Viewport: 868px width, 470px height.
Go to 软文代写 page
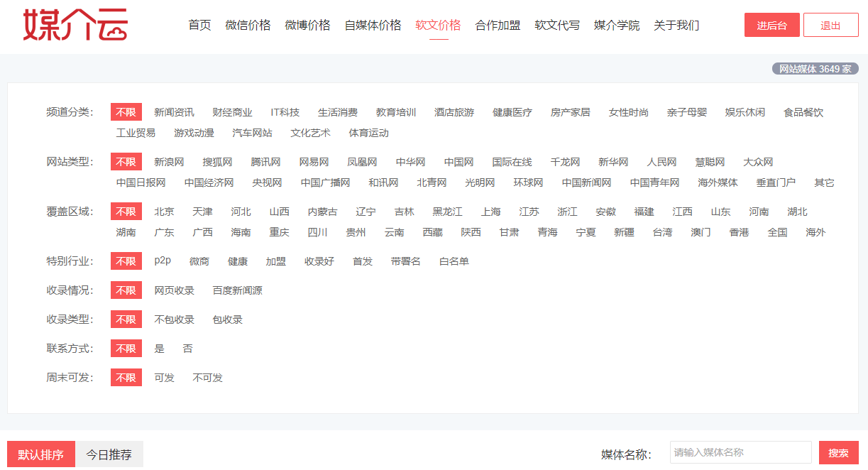pos(556,25)
